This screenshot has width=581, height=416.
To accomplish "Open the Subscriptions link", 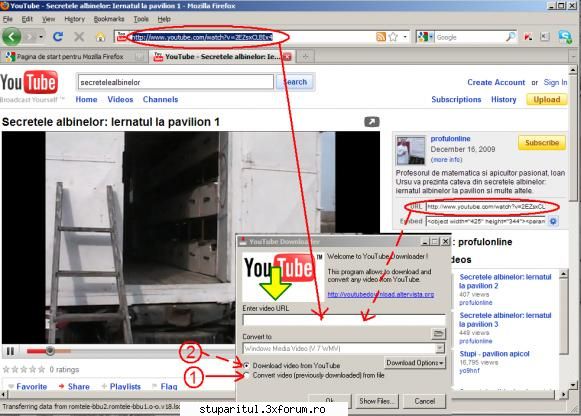I will (456, 99).
